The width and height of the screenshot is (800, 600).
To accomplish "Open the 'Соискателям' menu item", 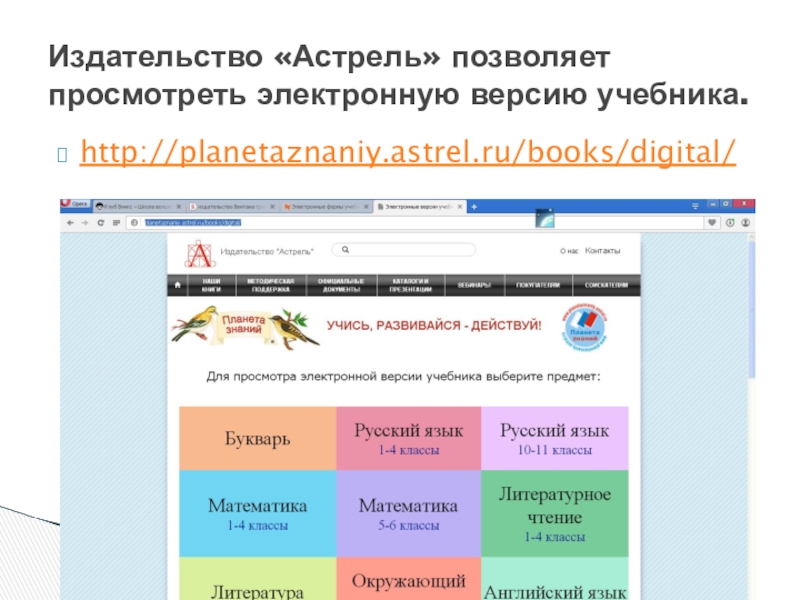I will pyautogui.click(x=606, y=285).
